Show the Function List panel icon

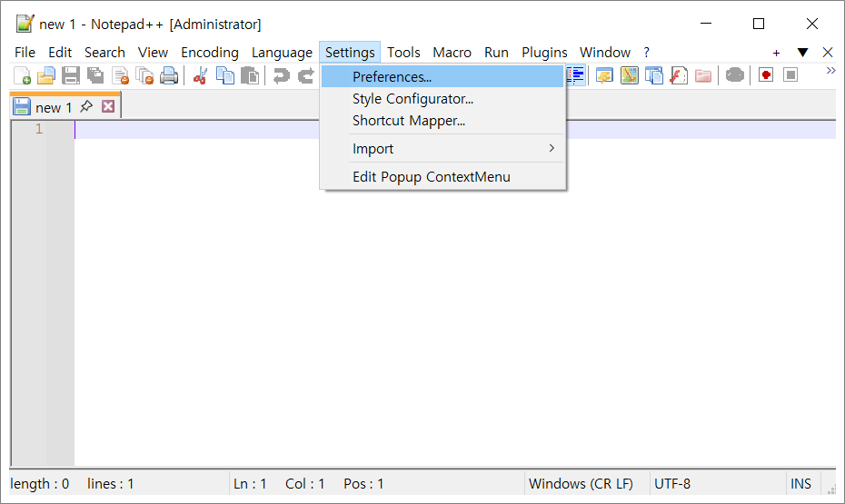(x=679, y=75)
